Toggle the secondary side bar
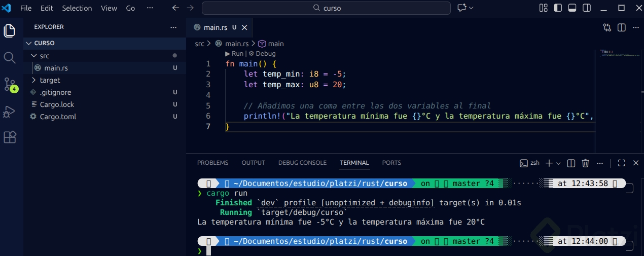644x256 pixels. pyautogui.click(x=587, y=8)
